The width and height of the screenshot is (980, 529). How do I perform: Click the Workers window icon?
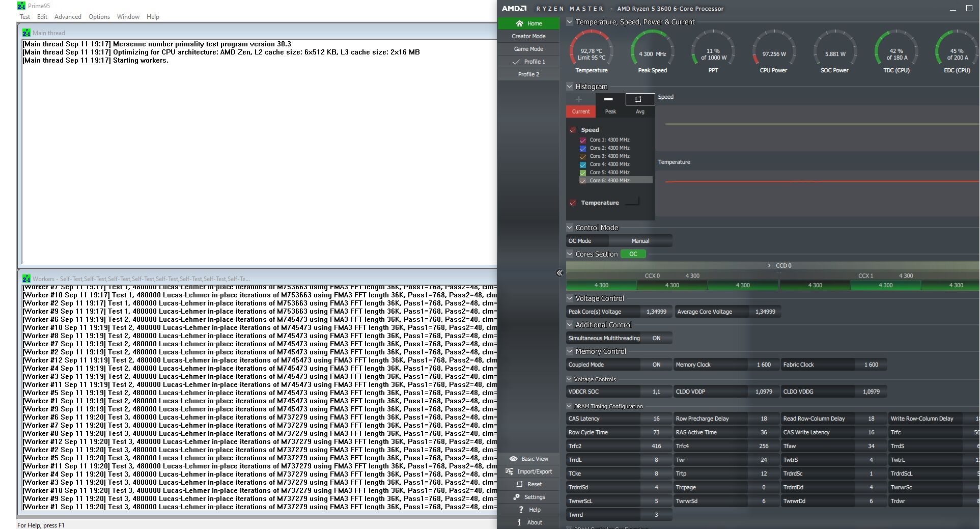[26, 279]
